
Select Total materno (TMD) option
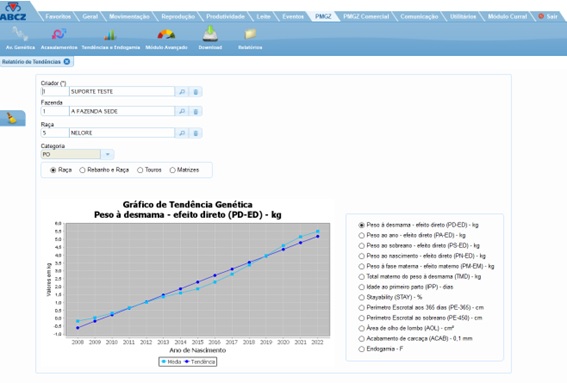pyautogui.click(x=361, y=277)
